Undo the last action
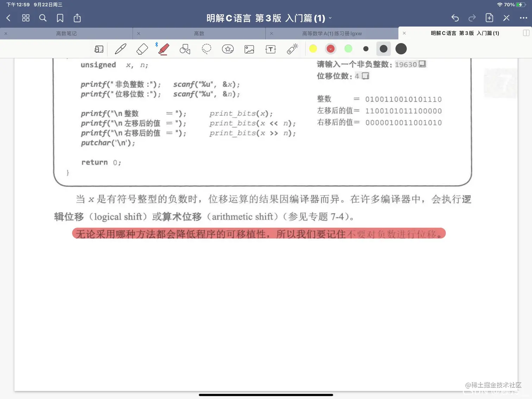 pyautogui.click(x=454, y=18)
